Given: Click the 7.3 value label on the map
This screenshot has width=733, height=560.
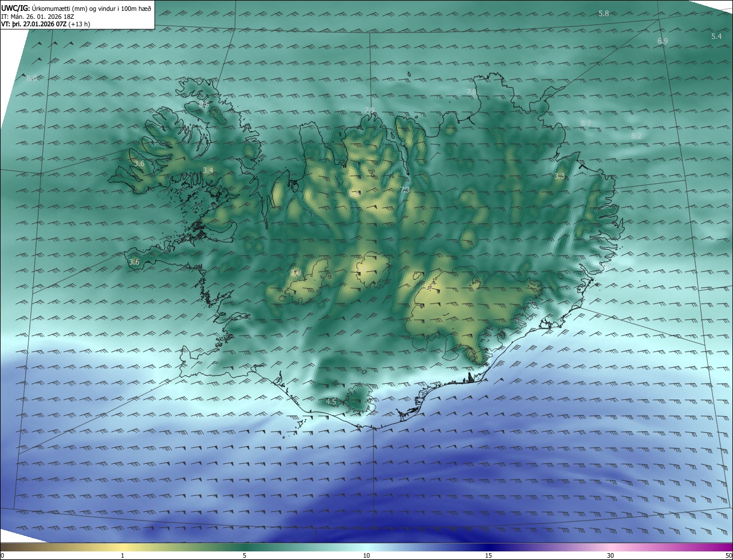Looking at the screenshot, I should [x=405, y=190].
